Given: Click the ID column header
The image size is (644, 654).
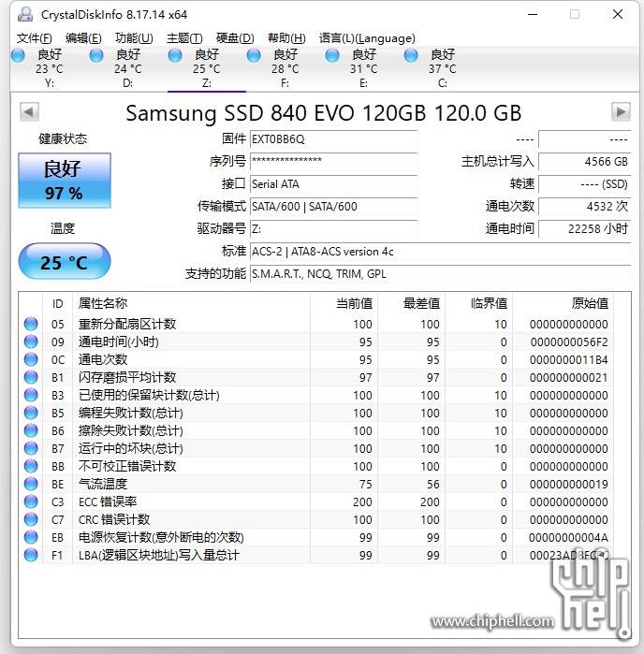Looking at the screenshot, I should click(58, 303).
